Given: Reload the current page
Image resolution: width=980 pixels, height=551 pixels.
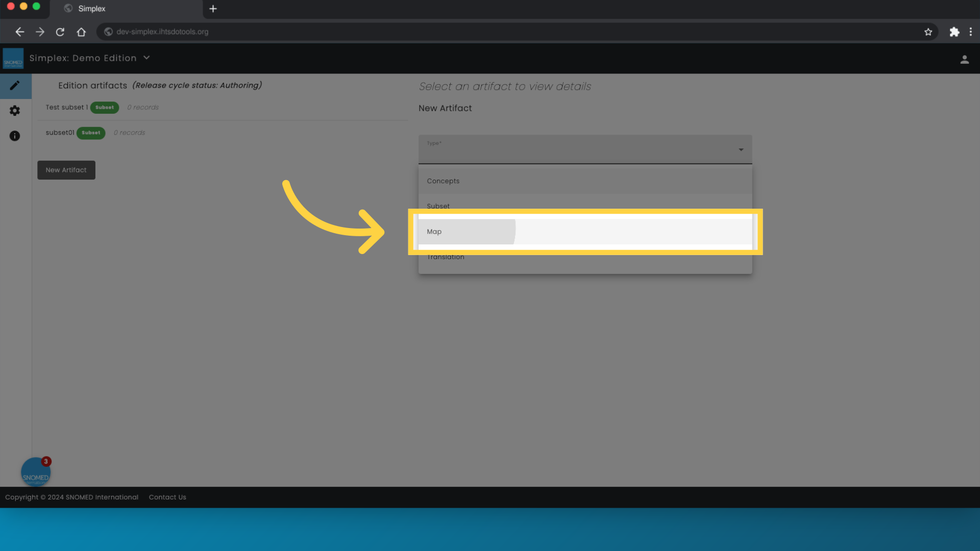Looking at the screenshot, I should coord(60,32).
